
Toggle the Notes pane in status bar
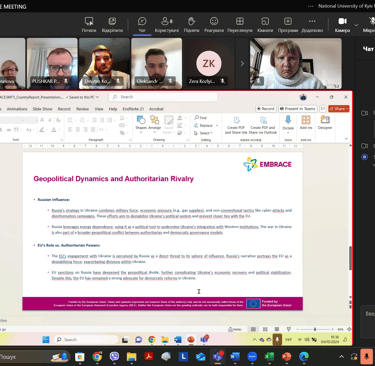[235, 329]
